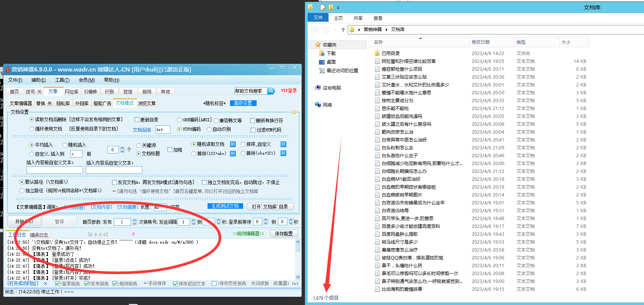Increase 发送间隔 spinner value

click(193, 220)
